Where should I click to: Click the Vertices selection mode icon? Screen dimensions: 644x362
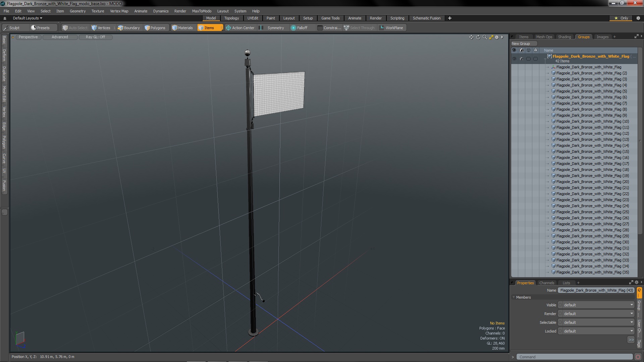coord(94,28)
